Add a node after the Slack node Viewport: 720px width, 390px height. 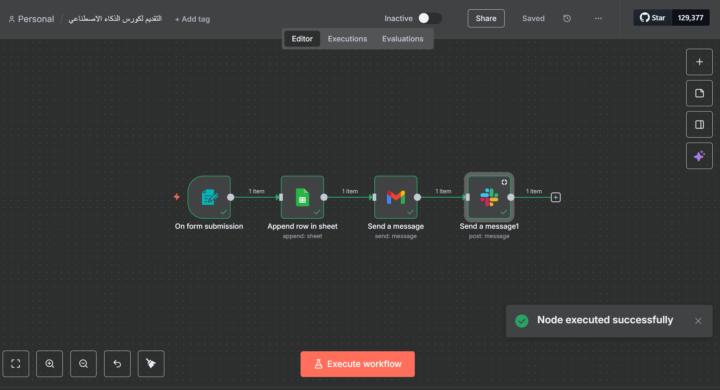tap(556, 198)
